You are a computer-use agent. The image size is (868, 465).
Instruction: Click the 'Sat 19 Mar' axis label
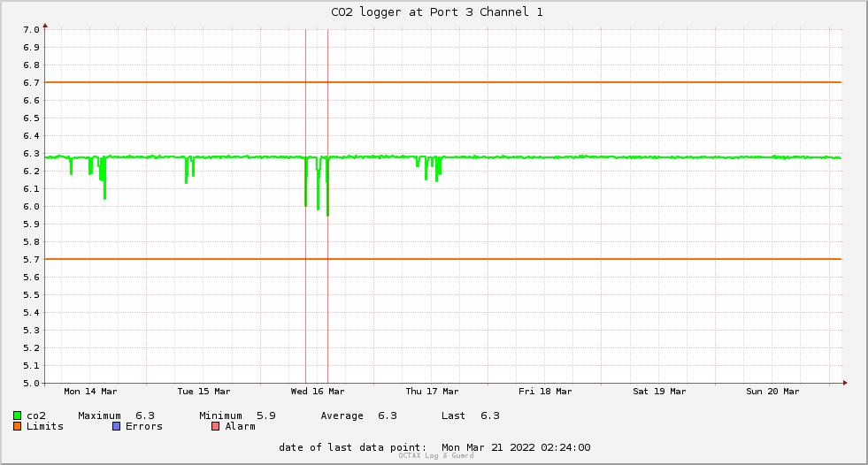pyautogui.click(x=659, y=392)
